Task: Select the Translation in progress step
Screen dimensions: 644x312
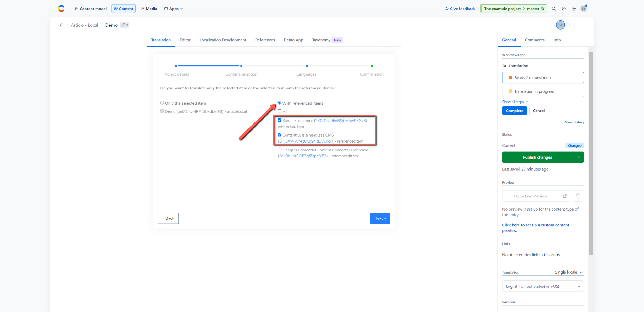Action: 543,91
